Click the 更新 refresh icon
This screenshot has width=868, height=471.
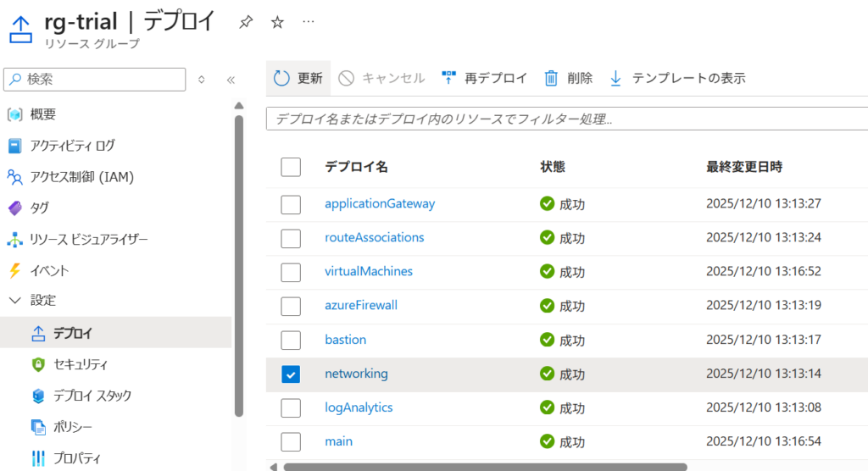click(282, 78)
